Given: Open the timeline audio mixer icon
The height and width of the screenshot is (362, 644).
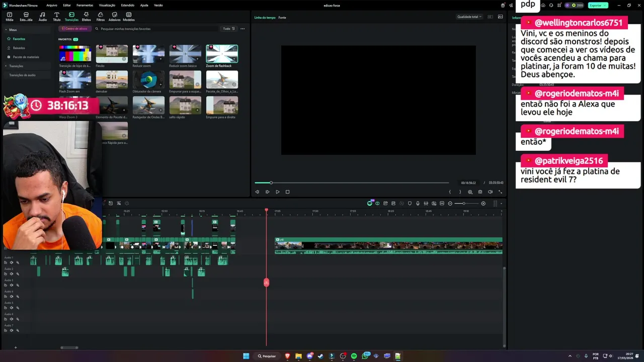Looking at the screenshot, I should point(426,203).
